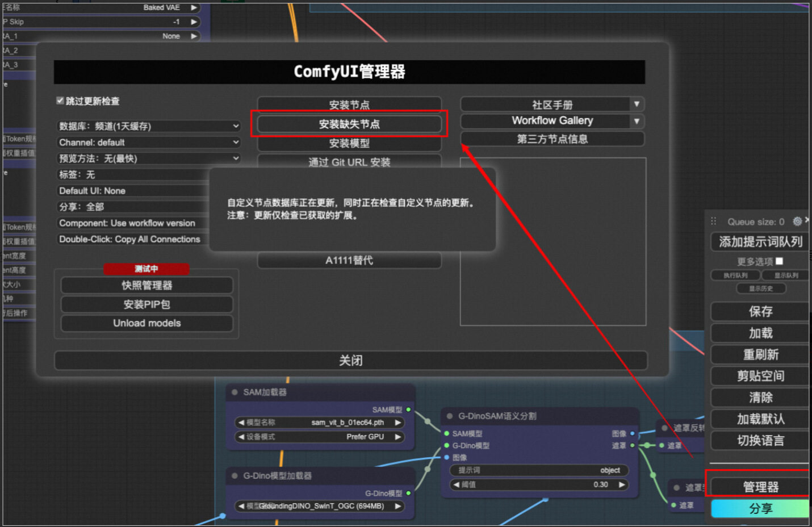Open the Double-Click: Copy All Connections dropdown

click(x=133, y=239)
